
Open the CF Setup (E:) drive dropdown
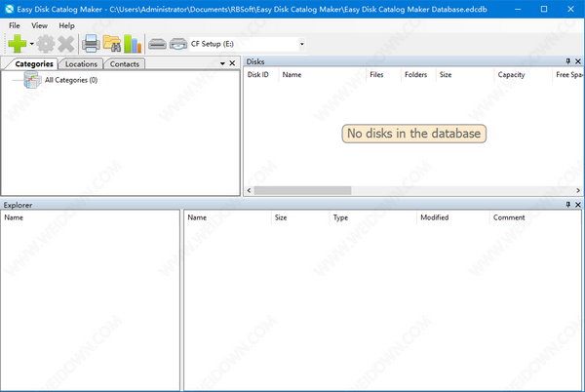302,44
